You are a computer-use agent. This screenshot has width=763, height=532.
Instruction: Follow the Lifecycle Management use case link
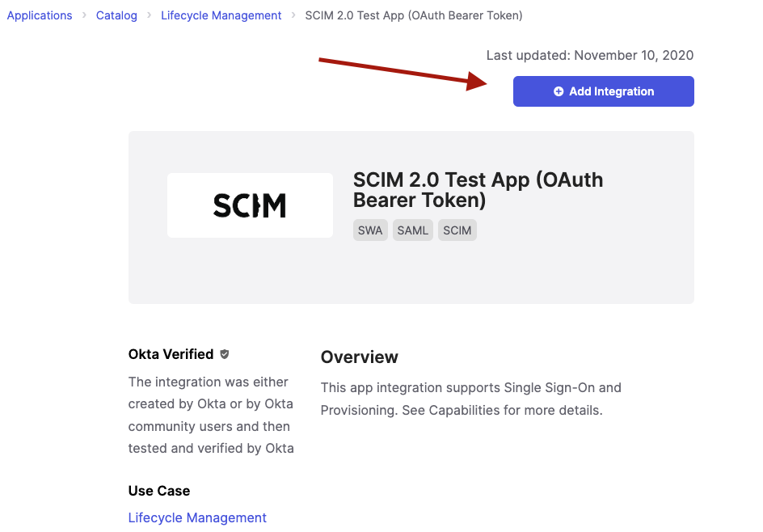tap(197, 517)
